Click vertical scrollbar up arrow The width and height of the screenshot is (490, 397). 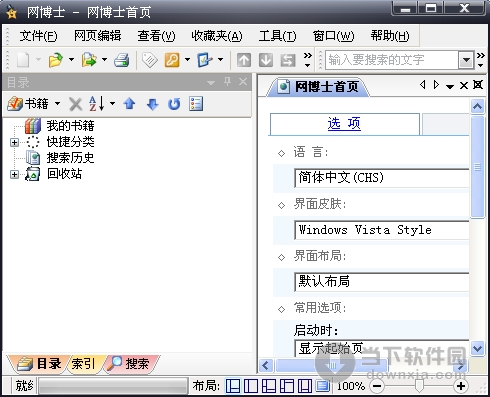pos(477,107)
